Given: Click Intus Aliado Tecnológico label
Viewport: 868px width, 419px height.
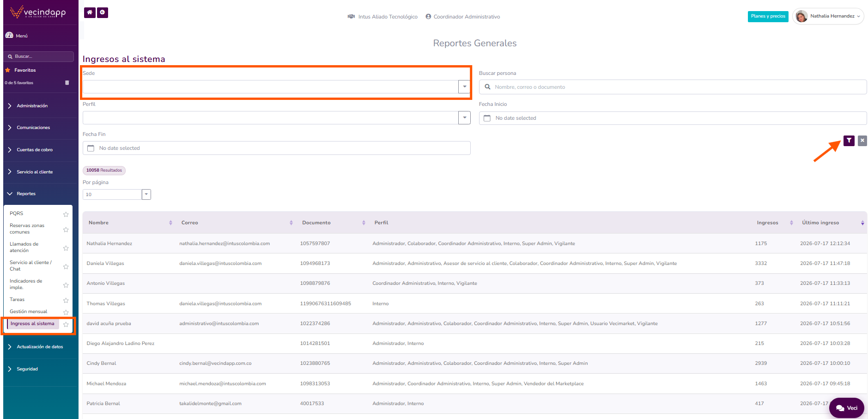Looking at the screenshot, I should [388, 17].
